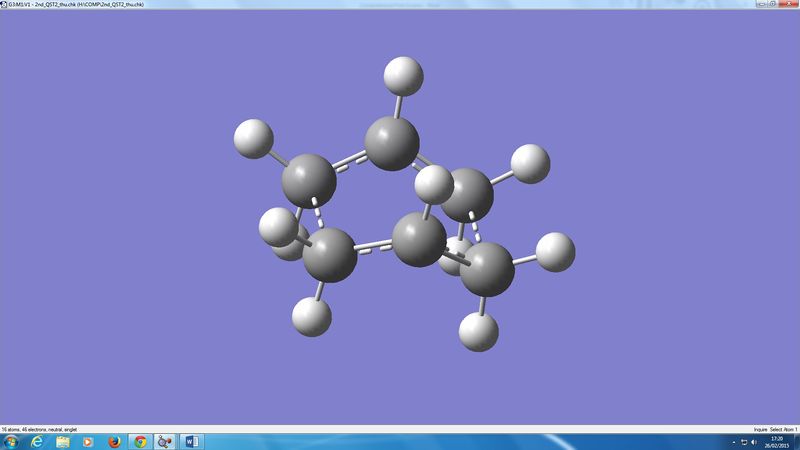Launch Internet Explorer from the taskbar
800x450 pixels.
[37, 442]
